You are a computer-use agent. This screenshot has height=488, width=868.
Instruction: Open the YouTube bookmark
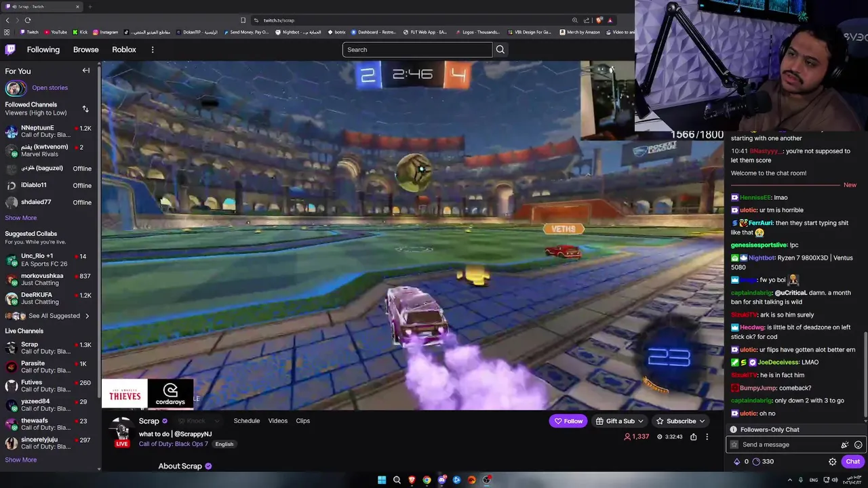[x=55, y=32]
